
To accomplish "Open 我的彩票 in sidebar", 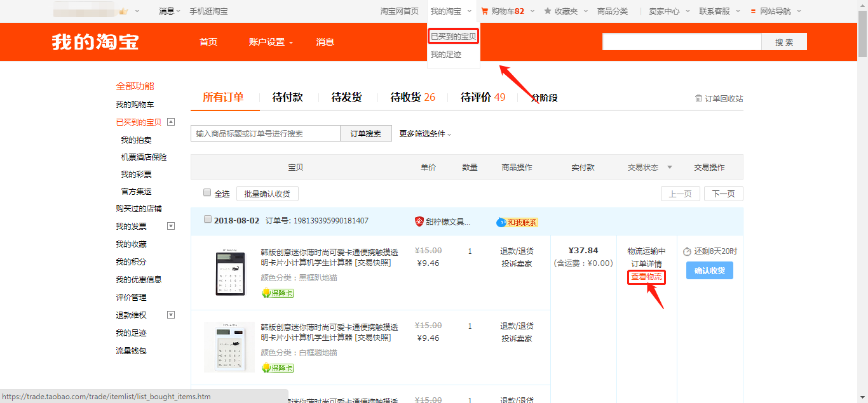I will (136, 174).
